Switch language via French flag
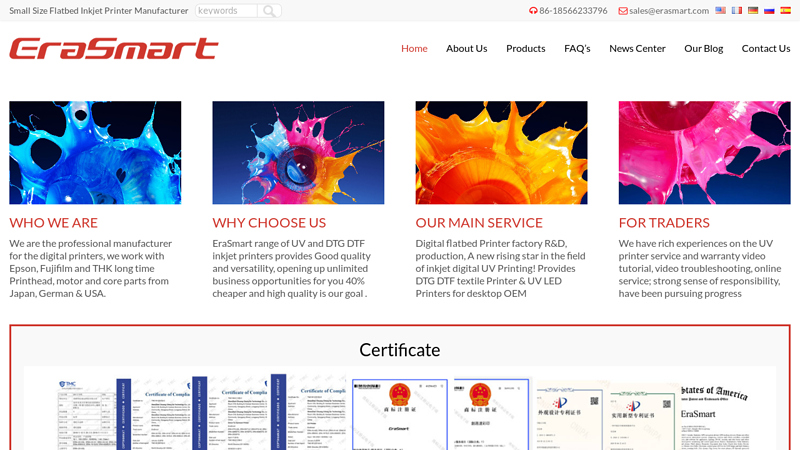Image resolution: width=800 pixels, height=450 pixels. click(x=737, y=10)
